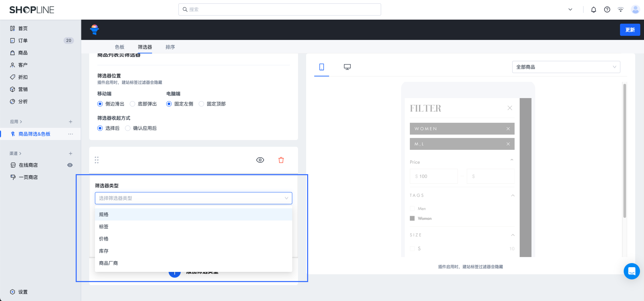Image resolution: width=644 pixels, height=301 pixels.
Task: Hide the filter block with the eye icon
Action: (x=260, y=160)
